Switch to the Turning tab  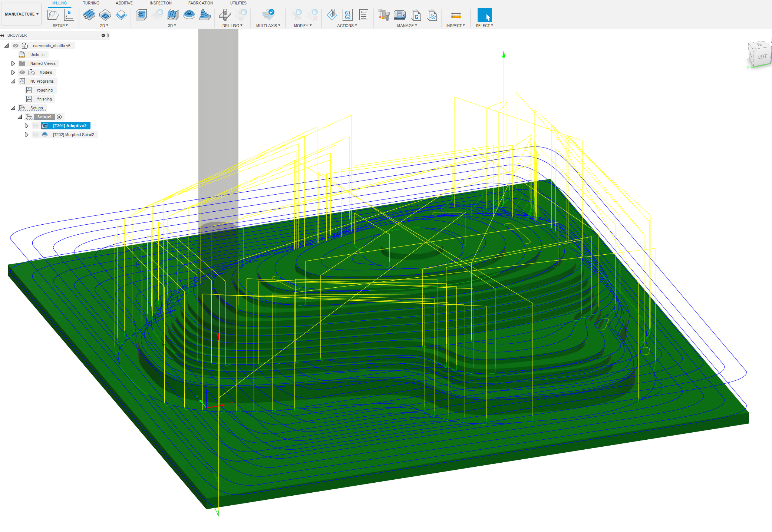coord(91,3)
